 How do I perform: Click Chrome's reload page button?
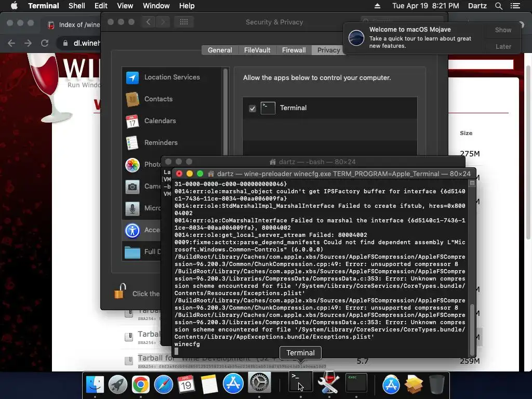pyautogui.click(x=45, y=43)
